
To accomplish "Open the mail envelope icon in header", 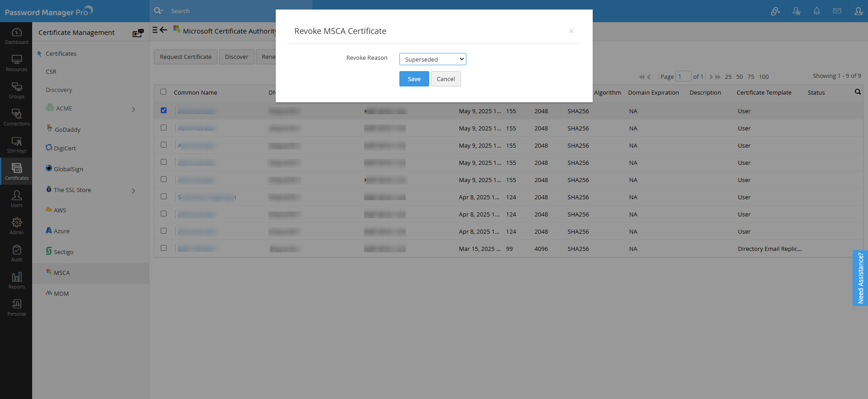I will coord(837,11).
